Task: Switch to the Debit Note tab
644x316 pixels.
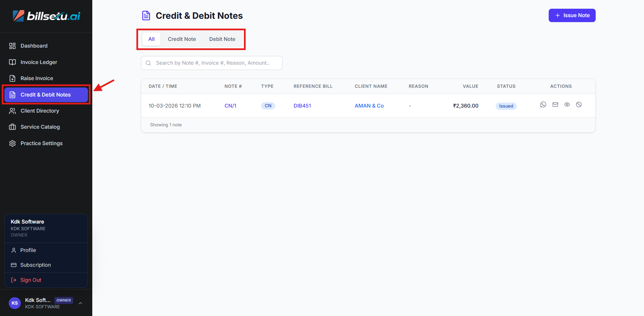Action: click(222, 39)
